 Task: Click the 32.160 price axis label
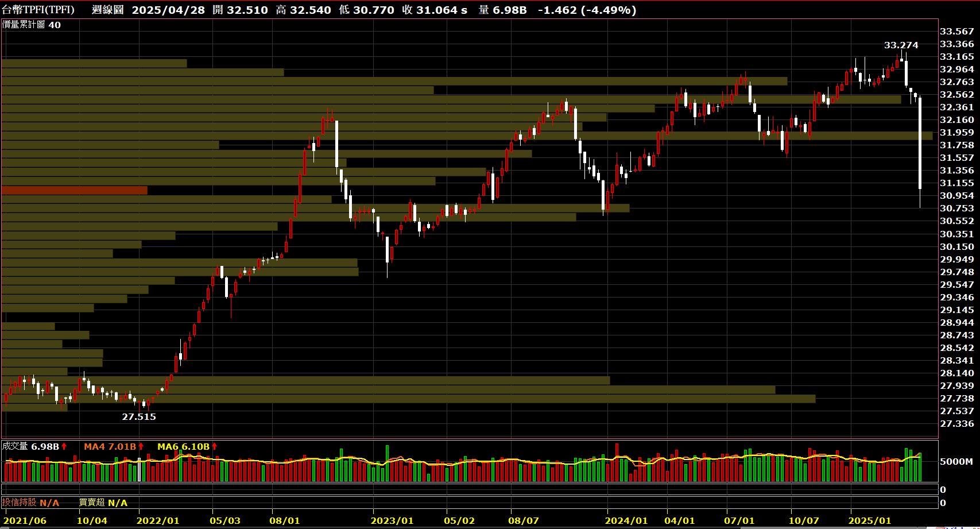tap(957, 119)
